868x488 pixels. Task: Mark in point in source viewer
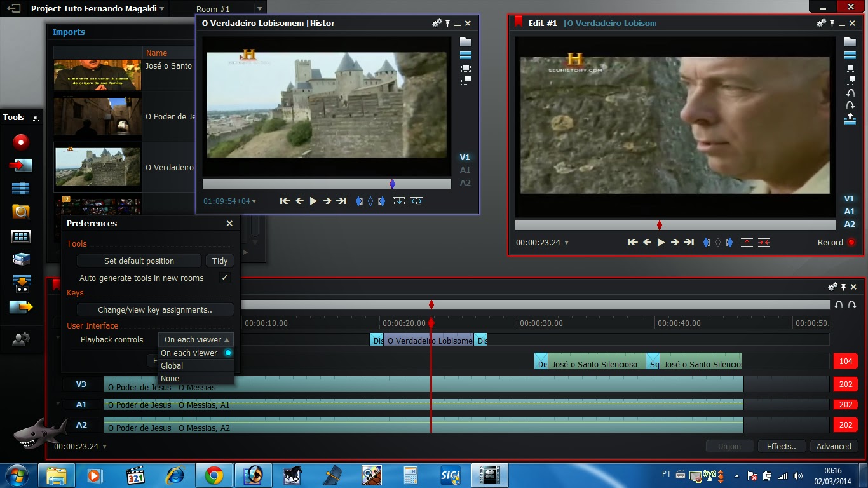pos(359,201)
